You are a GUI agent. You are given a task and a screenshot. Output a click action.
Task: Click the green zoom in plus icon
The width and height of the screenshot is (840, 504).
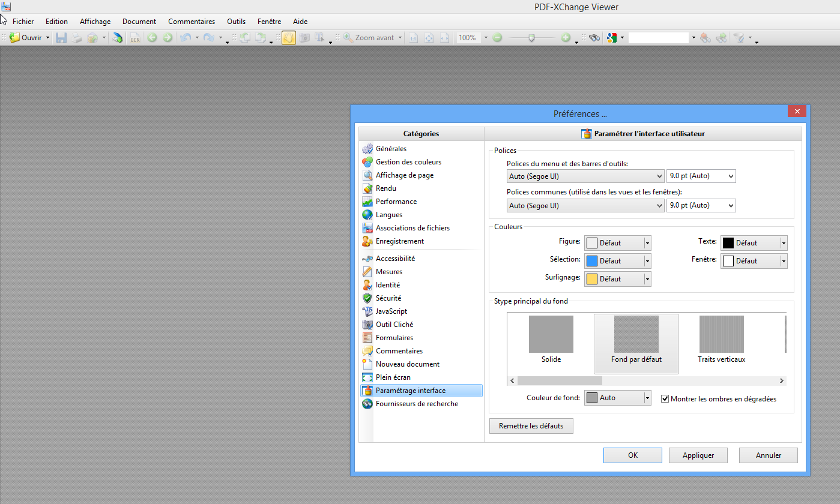[x=566, y=38]
